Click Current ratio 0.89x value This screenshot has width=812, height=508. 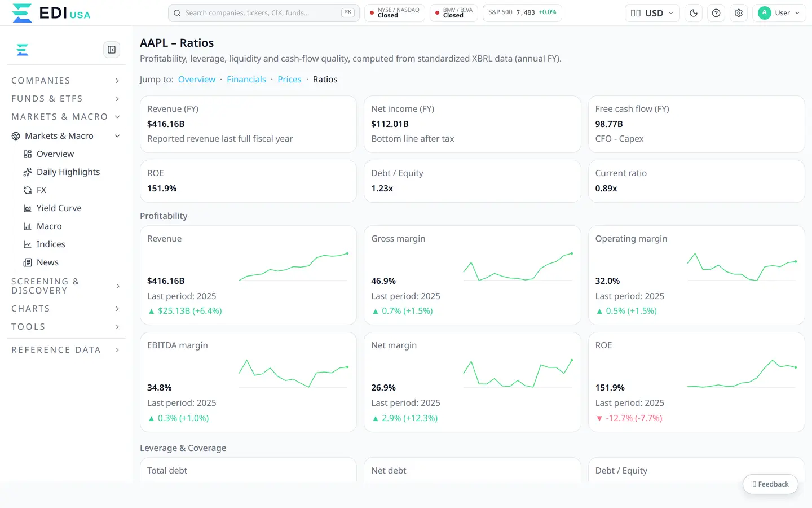[606, 189]
